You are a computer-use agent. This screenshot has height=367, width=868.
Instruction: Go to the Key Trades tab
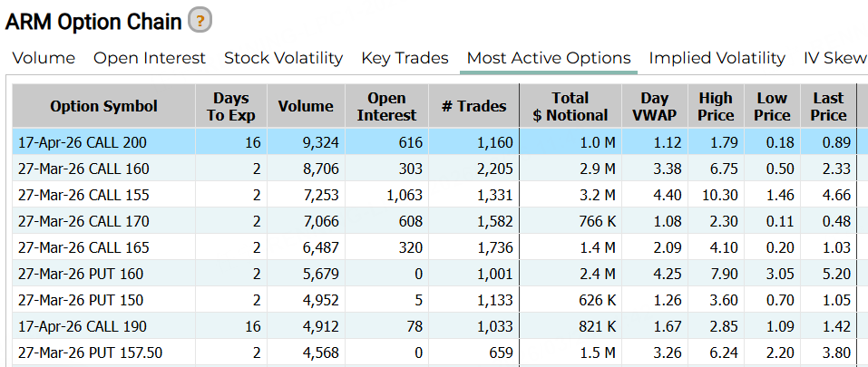[405, 58]
